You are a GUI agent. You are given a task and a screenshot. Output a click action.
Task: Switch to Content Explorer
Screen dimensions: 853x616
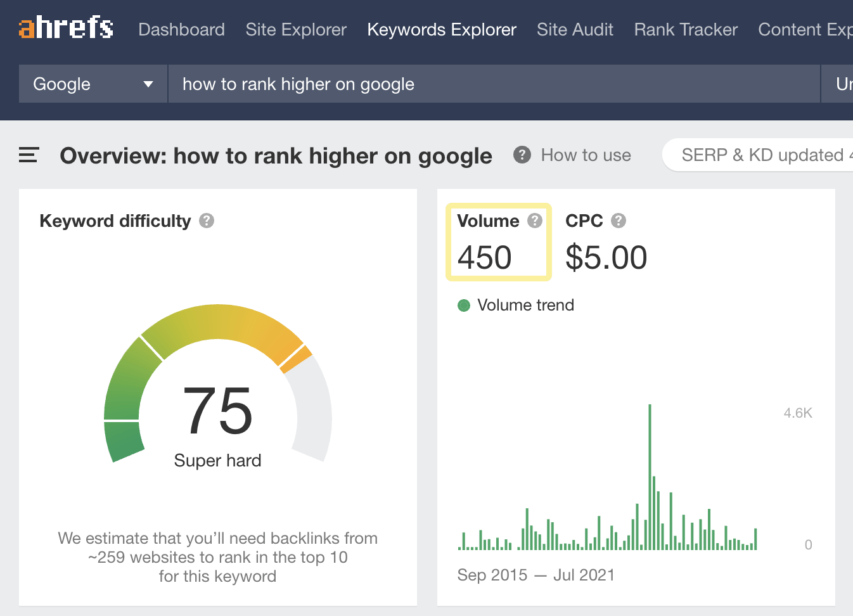804,30
